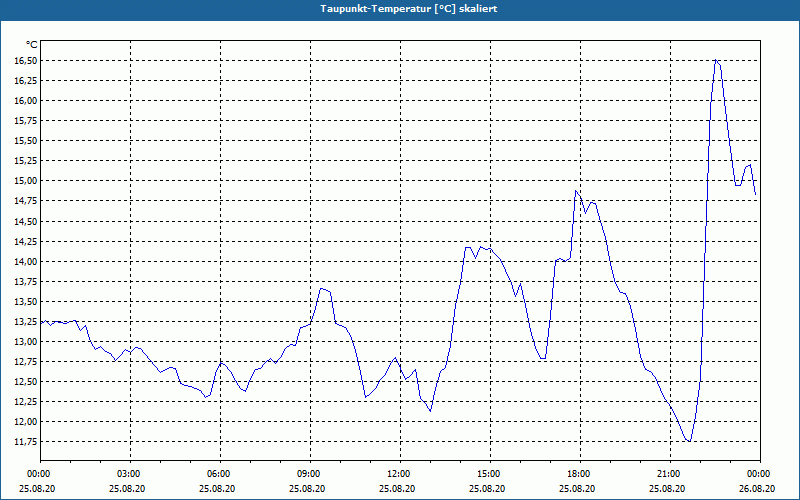Click the 16,25 y-axis value
Image resolution: width=800 pixels, height=500 pixels.
pyautogui.click(x=25, y=81)
